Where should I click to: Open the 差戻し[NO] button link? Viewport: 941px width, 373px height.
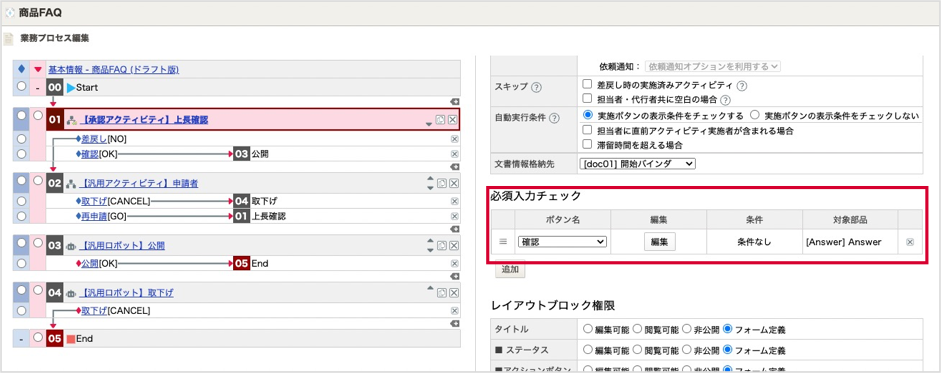coord(94,139)
